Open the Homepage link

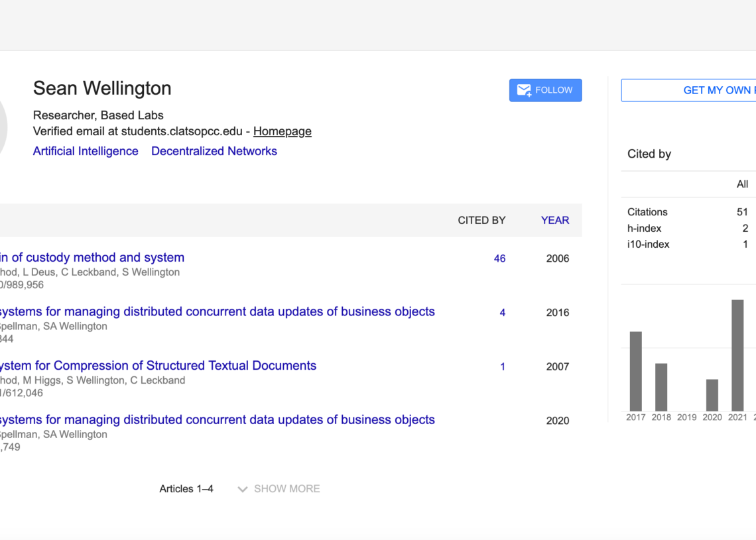coord(282,131)
